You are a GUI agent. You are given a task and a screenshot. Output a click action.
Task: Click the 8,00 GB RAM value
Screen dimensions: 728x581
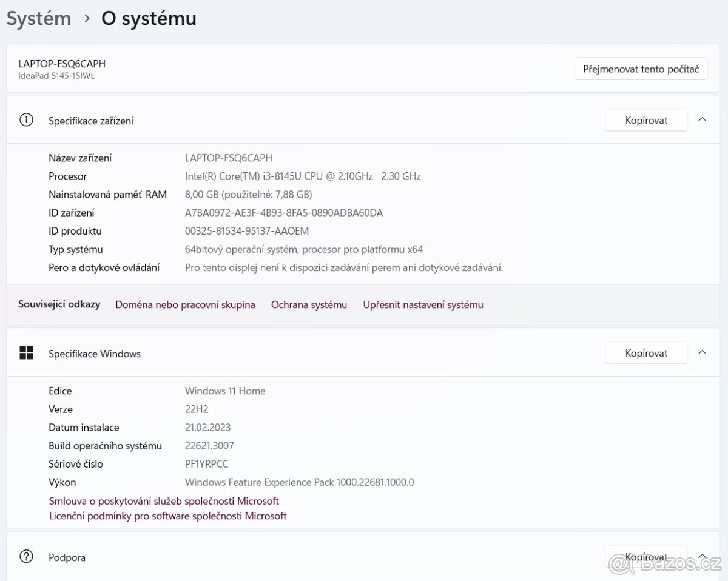coord(248,194)
